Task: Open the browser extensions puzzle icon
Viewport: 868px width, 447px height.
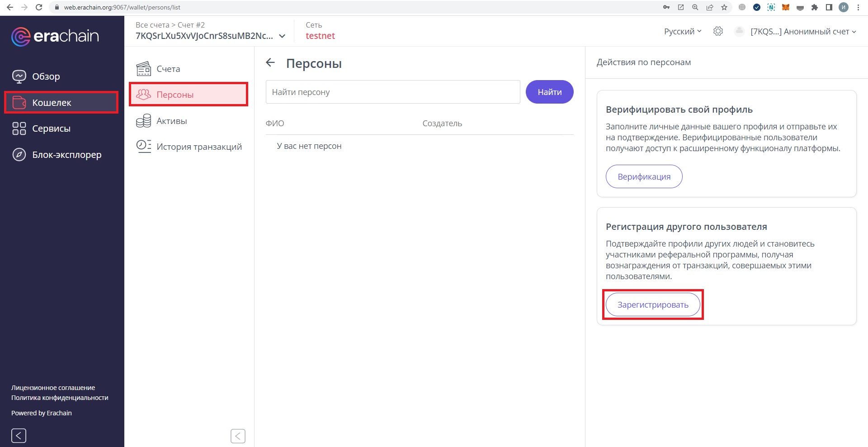Action: pos(815,7)
